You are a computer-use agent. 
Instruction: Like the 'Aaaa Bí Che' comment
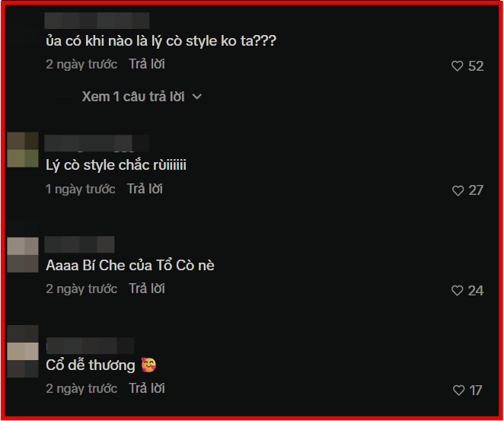tap(457, 291)
